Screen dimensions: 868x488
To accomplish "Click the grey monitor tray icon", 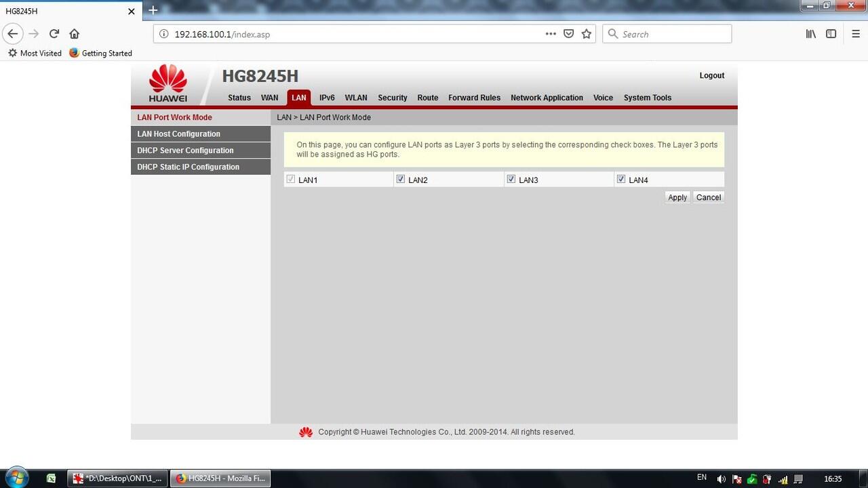I will pyautogui.click(x=798, y=479).
